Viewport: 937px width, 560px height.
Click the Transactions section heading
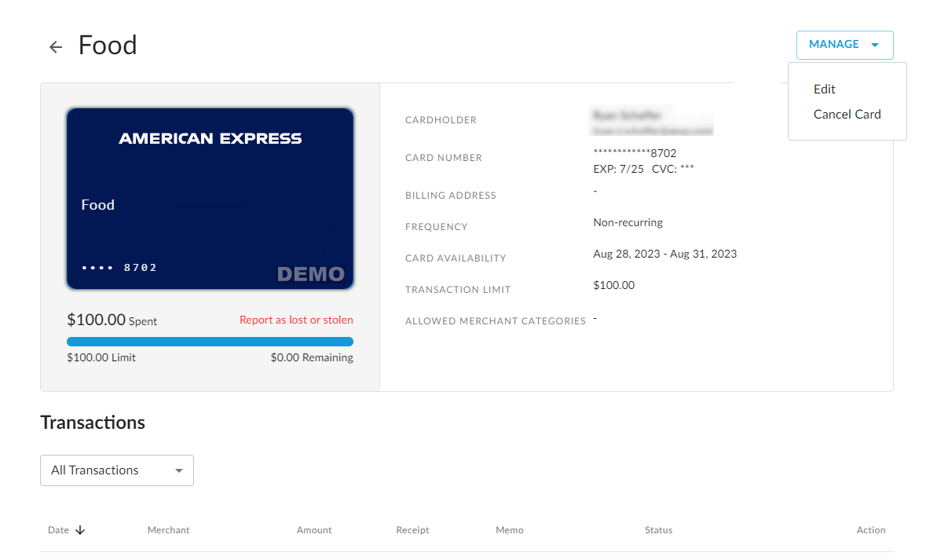[x=93, y=423]
